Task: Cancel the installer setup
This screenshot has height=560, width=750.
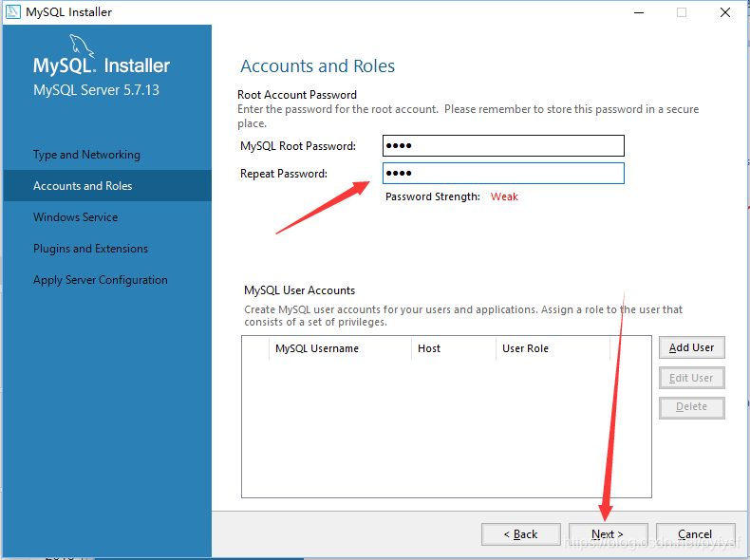Action: (696, 534)
